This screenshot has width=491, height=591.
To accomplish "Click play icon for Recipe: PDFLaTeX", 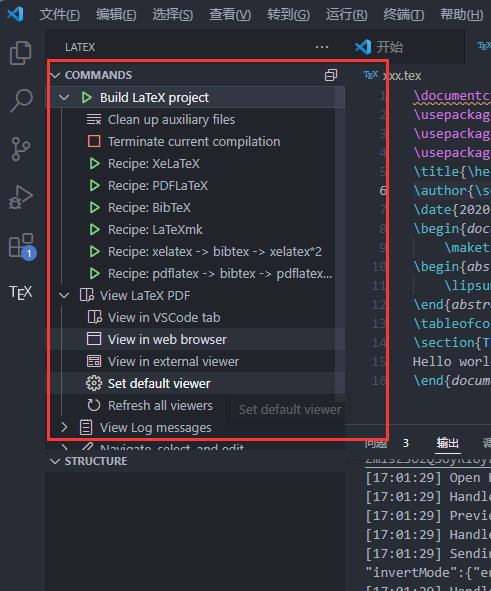I will [x=95, y=185].
